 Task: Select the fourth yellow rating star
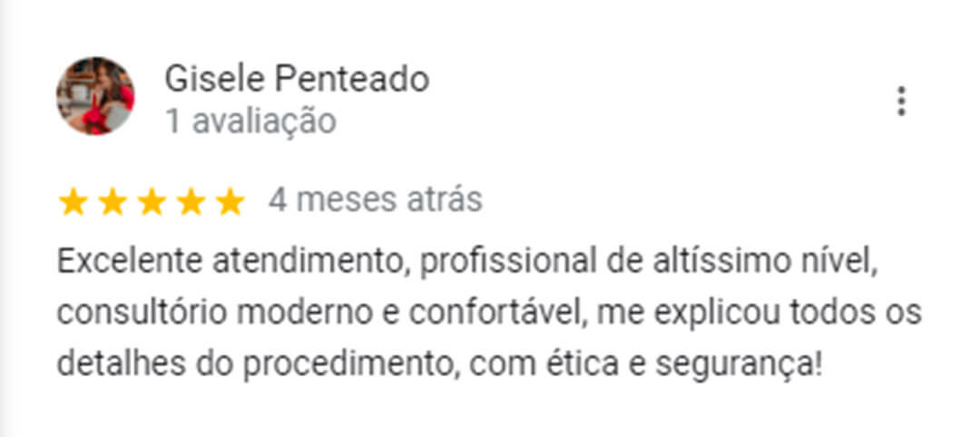tap(191, 202)
